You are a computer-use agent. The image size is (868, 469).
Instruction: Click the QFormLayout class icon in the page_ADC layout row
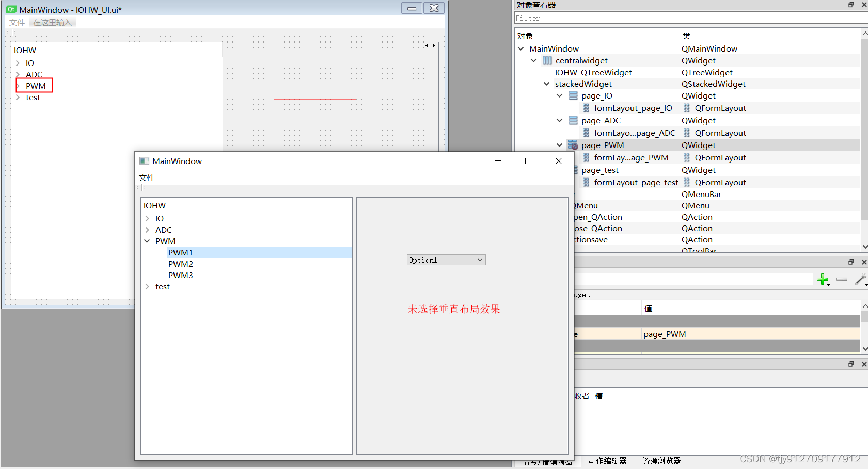click(x=687, y=133)
